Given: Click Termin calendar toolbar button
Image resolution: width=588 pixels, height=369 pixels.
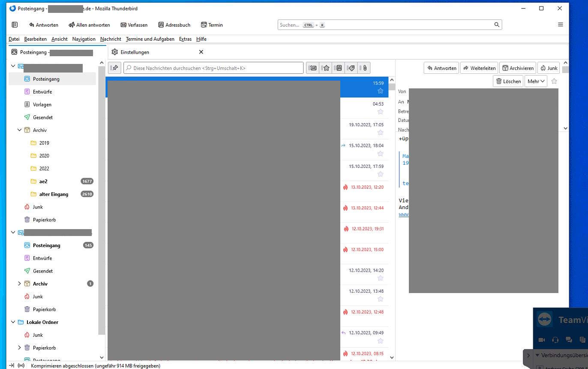Looking at the screenshot, I should tap(212, 25).
